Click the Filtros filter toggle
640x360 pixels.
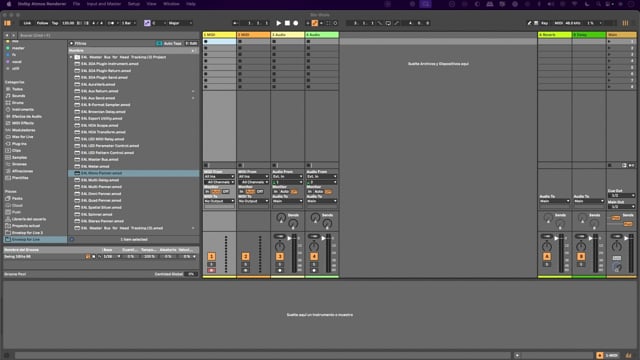pos(78,43)
